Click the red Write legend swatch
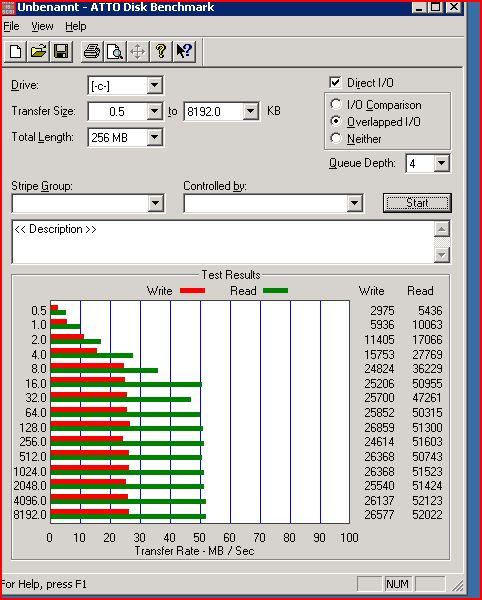Screen dimensions: 482x600 pos(192,291)
